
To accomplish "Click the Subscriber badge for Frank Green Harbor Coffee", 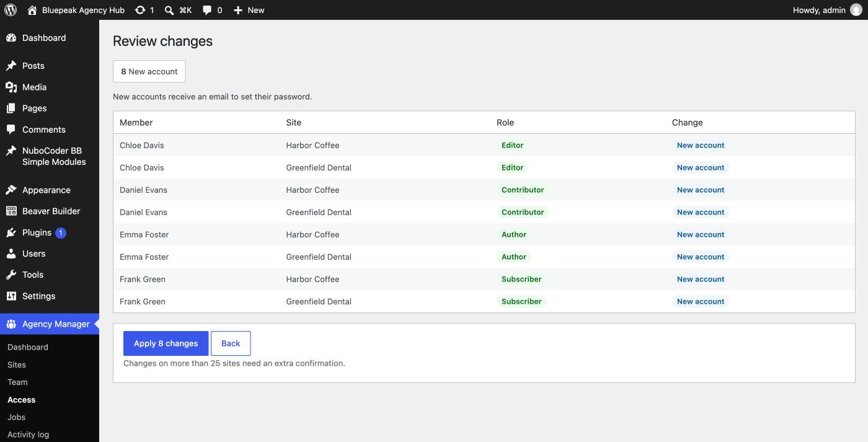I will [x=521, y=279].
